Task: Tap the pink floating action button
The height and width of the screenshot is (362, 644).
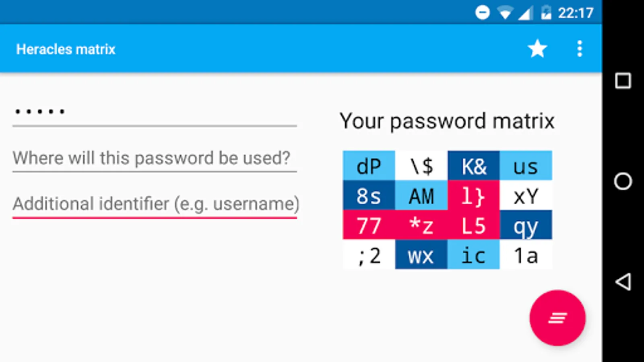Action: (557, 318)
